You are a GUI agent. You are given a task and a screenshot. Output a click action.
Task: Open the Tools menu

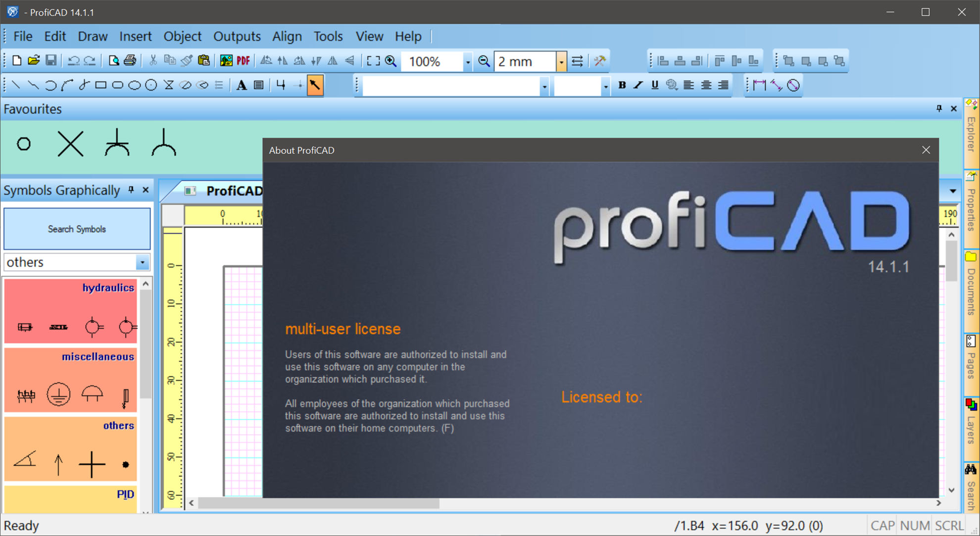coord(328,37)
